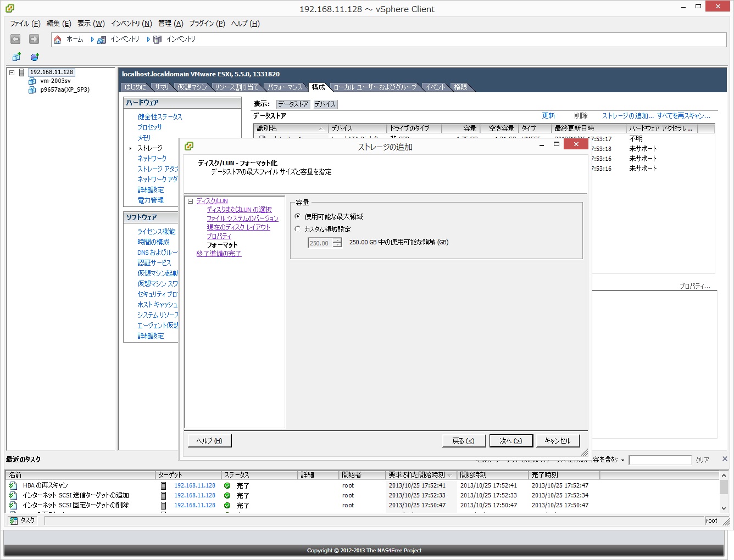
Task: Click the vSphere Client icon in the title bar
Action: (10, 8)
